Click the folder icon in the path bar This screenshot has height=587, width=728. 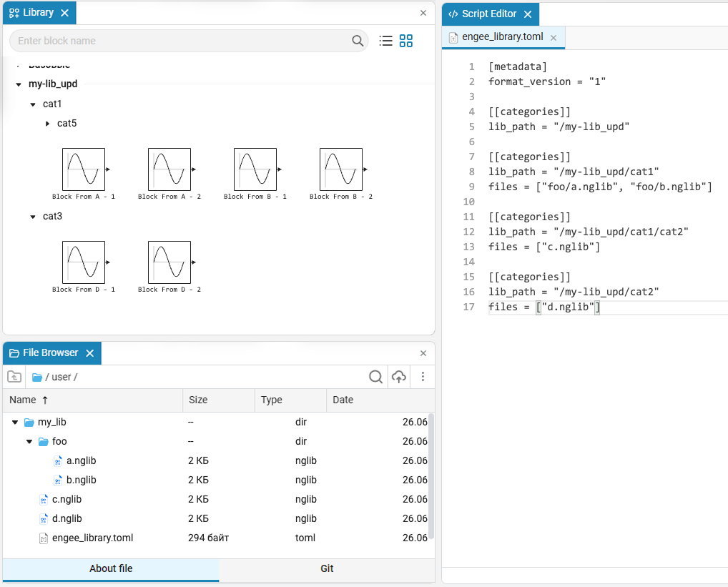[x=37, y=378]
